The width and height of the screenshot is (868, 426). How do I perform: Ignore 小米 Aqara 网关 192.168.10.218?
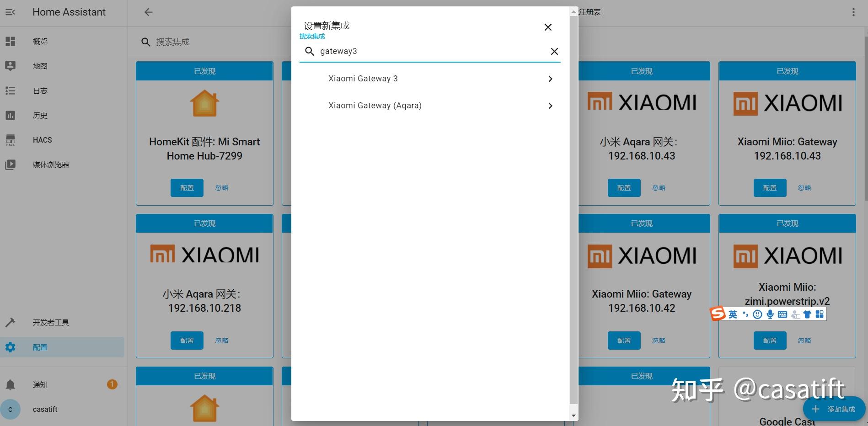222,341
